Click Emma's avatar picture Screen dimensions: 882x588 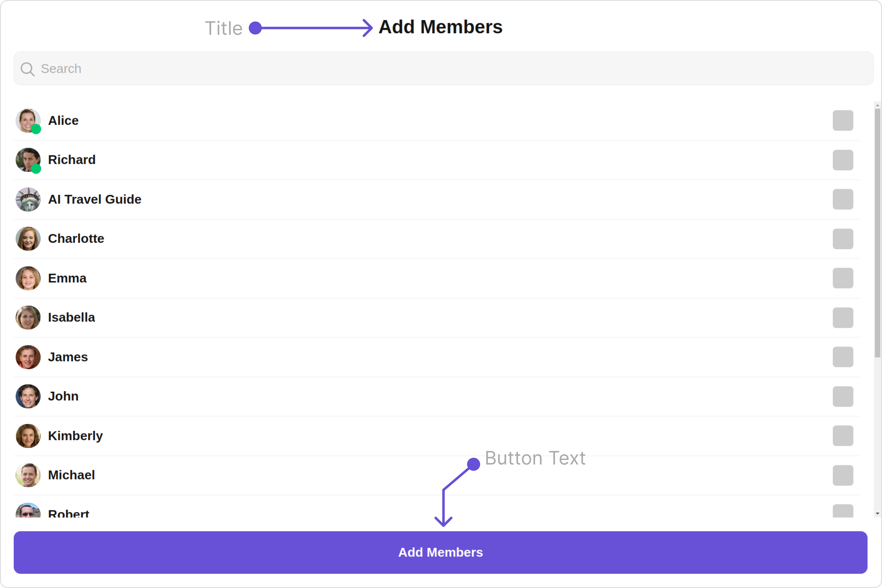tap(28, 278)
